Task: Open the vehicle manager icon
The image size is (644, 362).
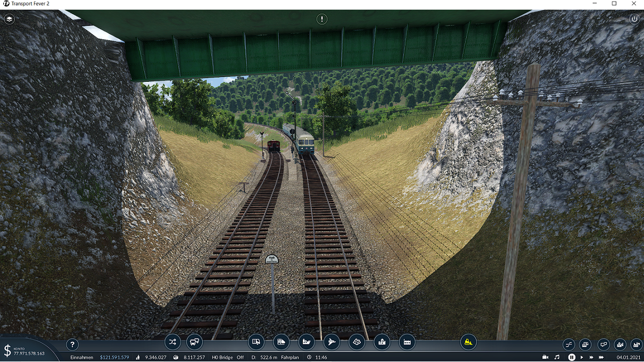Action: (194, 342)
